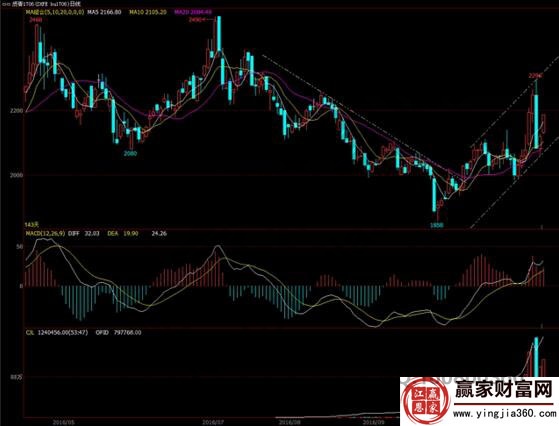Open the MA组合(5,10,20,0,0,0) indicator label
The height and width of the screenshot is (426, 559).
tap(55, 12)
